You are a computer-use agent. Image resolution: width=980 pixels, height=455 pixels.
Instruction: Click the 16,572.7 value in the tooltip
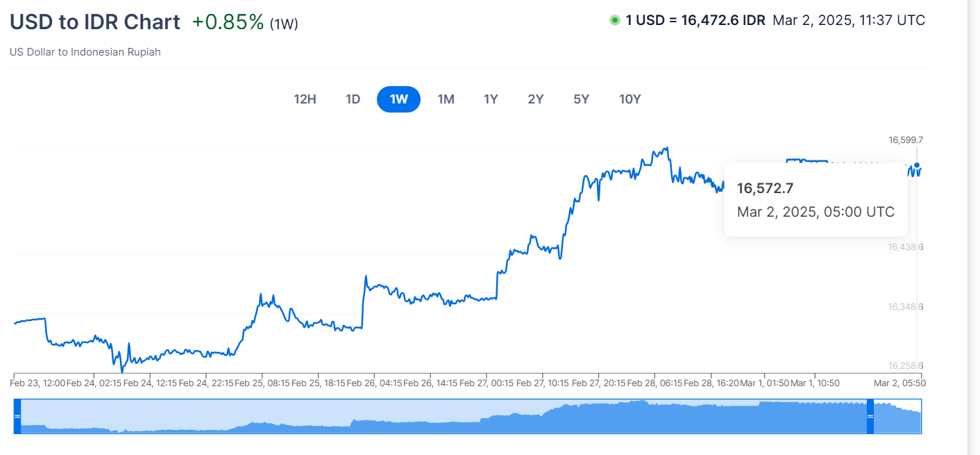[765, 188]
